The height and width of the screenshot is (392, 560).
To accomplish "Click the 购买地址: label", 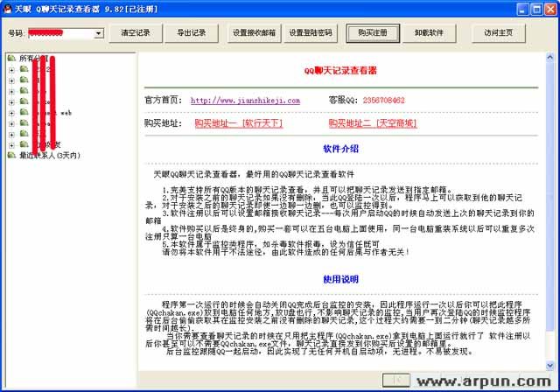I will [163, 123].
